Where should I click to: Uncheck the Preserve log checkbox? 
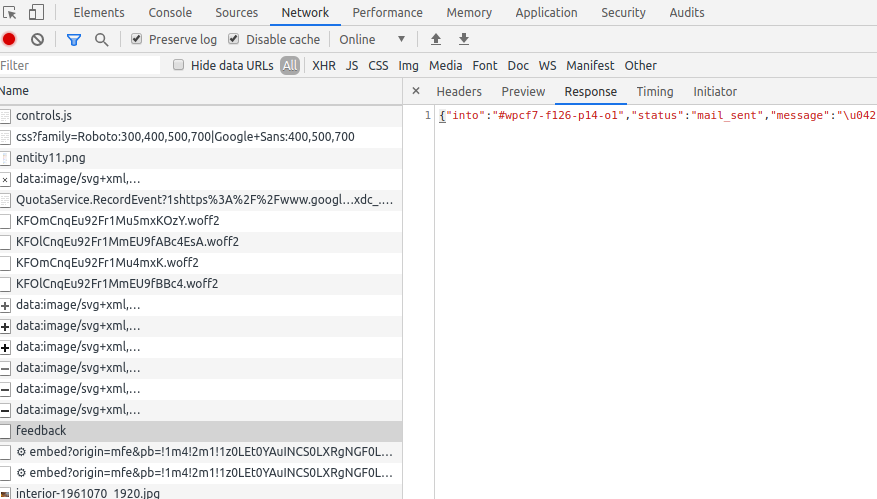pyautogui.click(x=137, y=40)
